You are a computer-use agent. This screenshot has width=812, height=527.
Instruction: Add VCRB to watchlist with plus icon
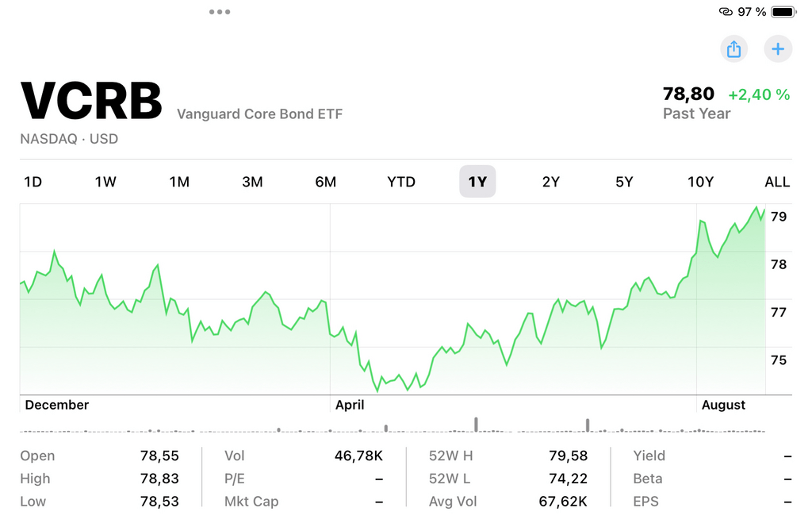778,49
